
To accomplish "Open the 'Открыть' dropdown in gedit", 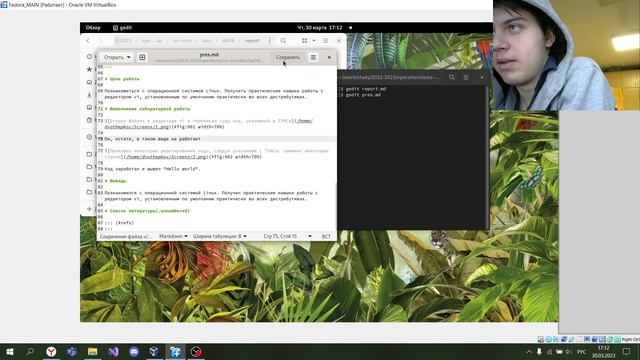I will pos(117,58).
